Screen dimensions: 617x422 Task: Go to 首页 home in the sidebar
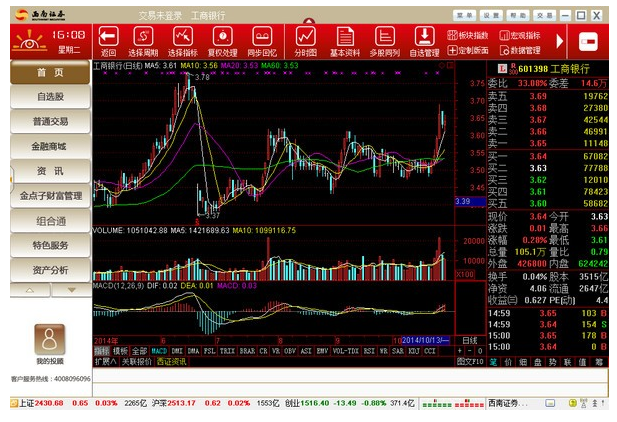pos(50,72)
